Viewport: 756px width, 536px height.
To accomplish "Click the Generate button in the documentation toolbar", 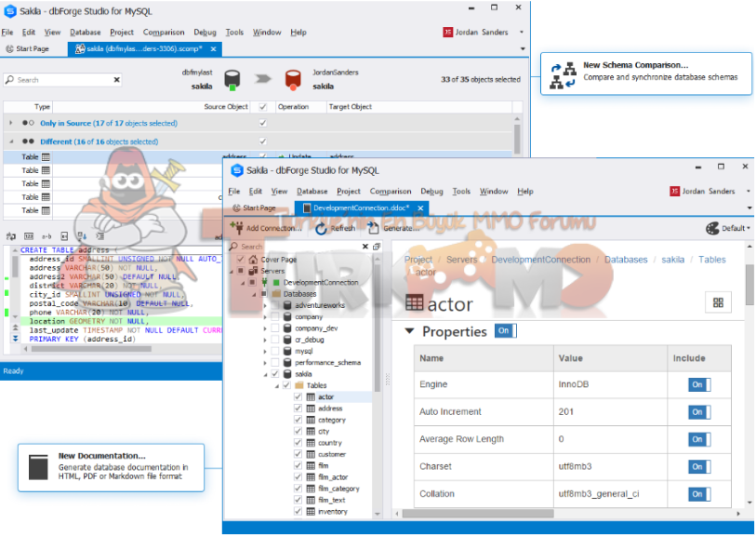I will (393, 228).
